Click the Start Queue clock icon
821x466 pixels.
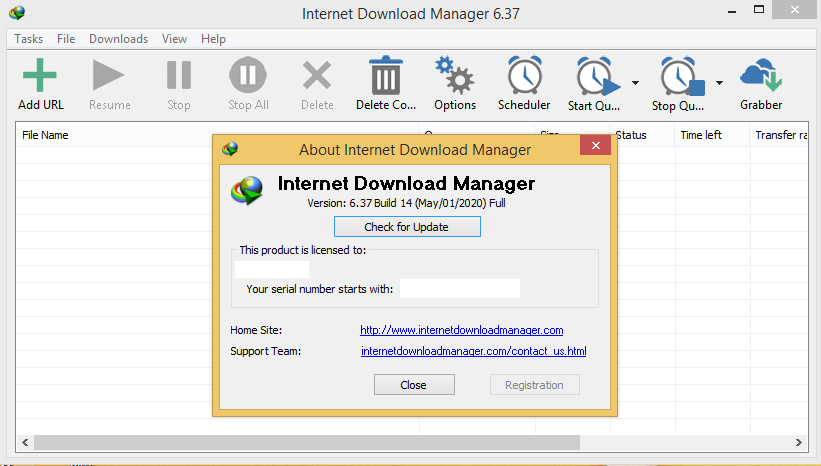point(597,76)
